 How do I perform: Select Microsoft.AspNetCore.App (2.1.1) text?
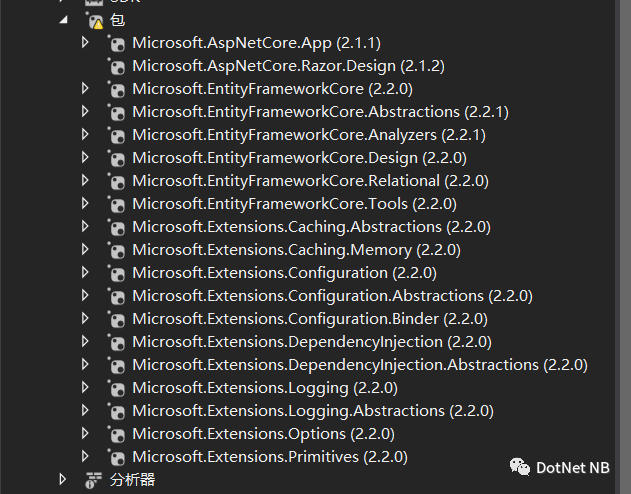256,43
